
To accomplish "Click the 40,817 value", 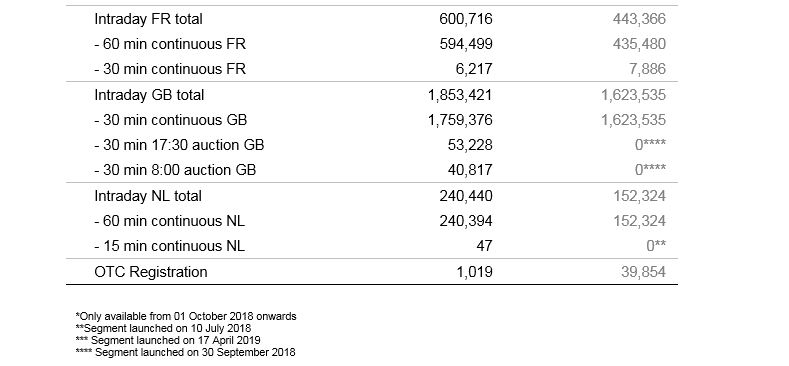I will (x=470, y=170).
